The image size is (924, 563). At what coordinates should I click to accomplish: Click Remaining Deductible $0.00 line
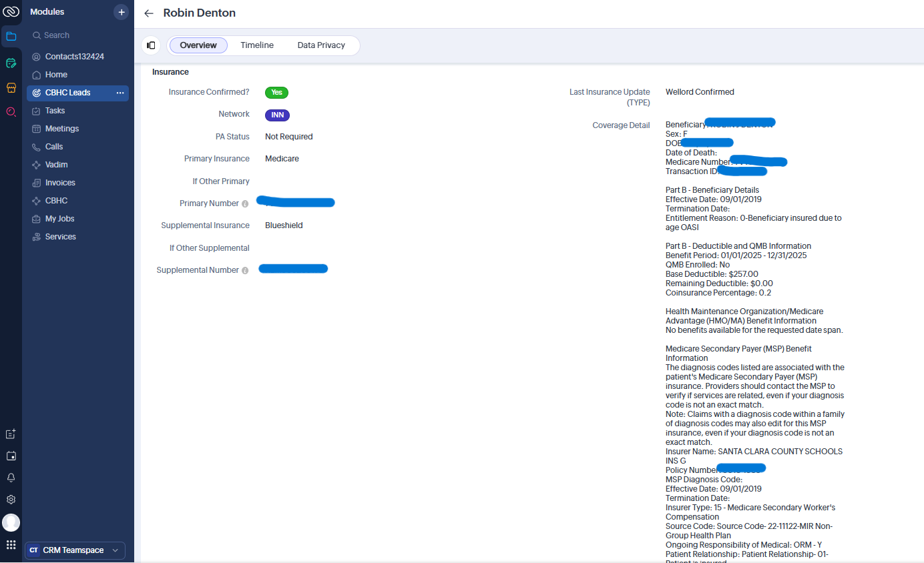[719, 284]
